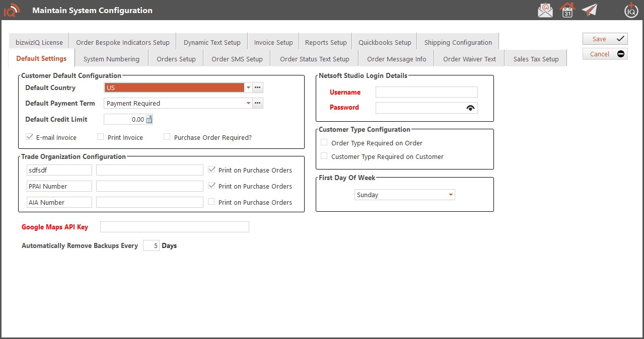Click the IQ plus icon at top right
Viewport: 644px width, 339px height.
pyautogui.click(x=631, y=10)
